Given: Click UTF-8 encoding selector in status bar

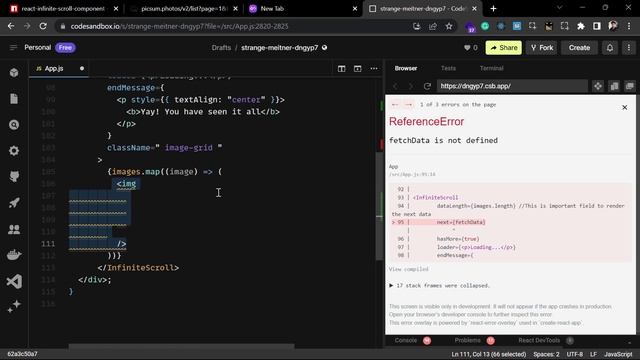Looking at the screenshot, I should (x=575, y=354).
